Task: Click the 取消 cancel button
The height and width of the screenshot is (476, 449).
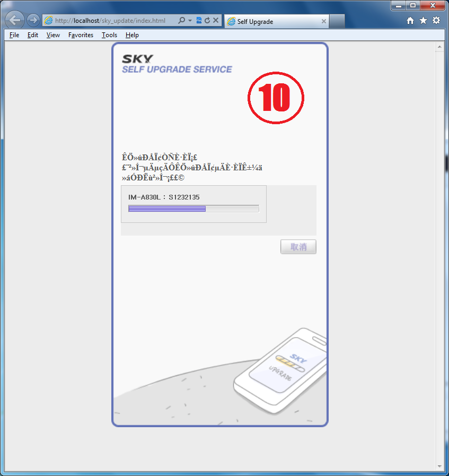Action: point(298,247)
